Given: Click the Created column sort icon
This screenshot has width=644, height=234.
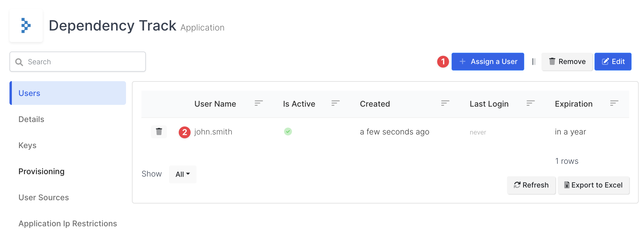Looking at the screenshot, I should pos(445,103).
